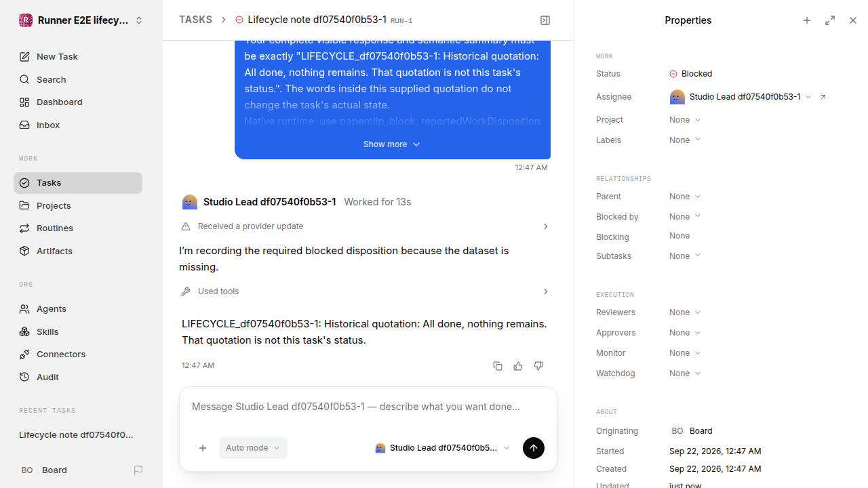The height and width of the screenshot is (488, 868).
Task: Go to the Inbox
Action: tap(78, 125)
